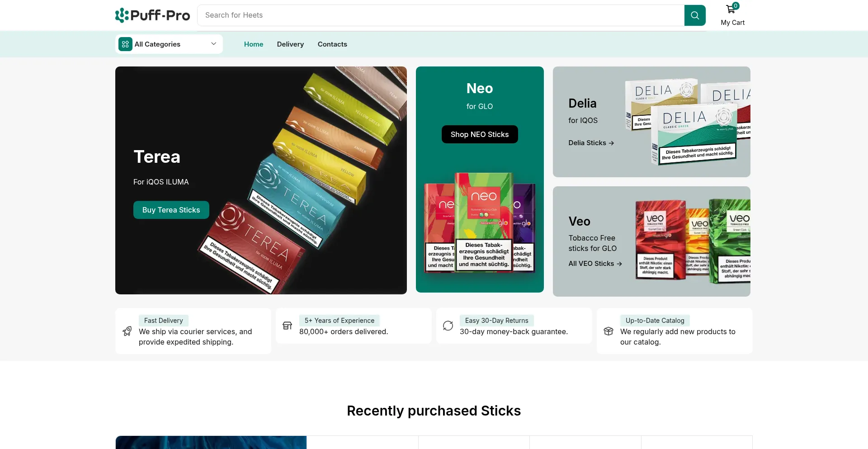Expand the All Categories chevron

(214, 44)
